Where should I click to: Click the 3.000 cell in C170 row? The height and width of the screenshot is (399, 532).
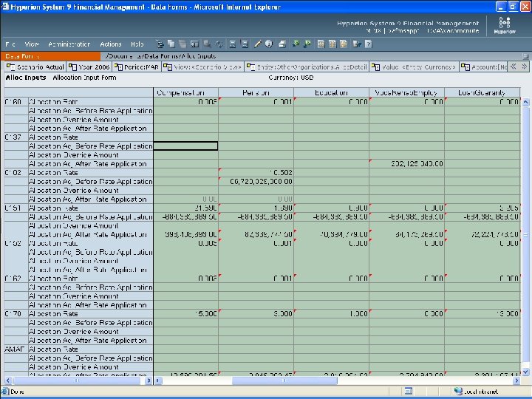click(x=256, y=313)
